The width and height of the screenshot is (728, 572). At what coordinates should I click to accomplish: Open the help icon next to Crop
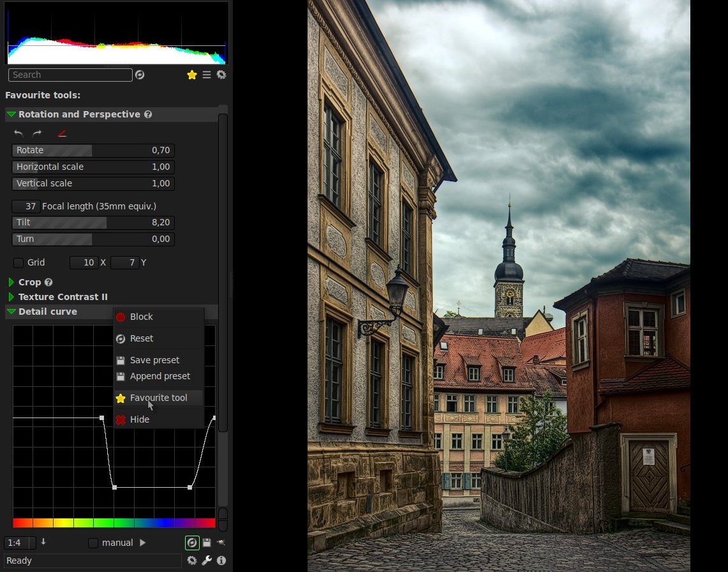click(x=48, y=282)
